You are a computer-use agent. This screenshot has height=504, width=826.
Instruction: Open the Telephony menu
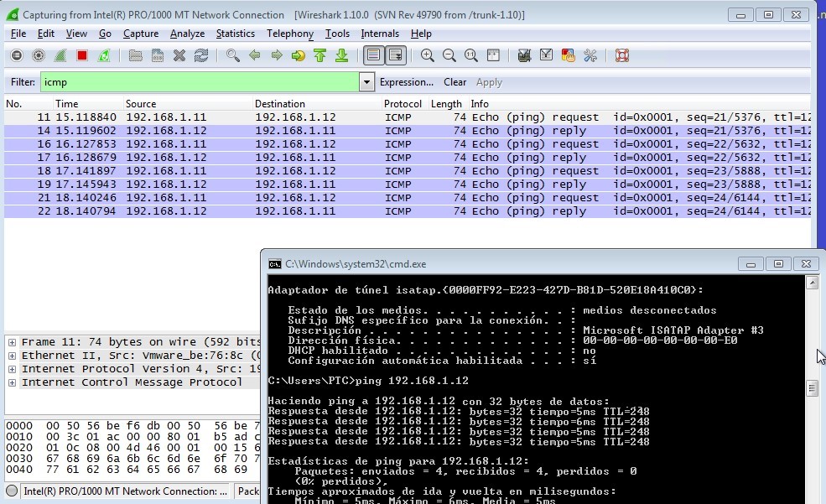(x=289, y=34)
